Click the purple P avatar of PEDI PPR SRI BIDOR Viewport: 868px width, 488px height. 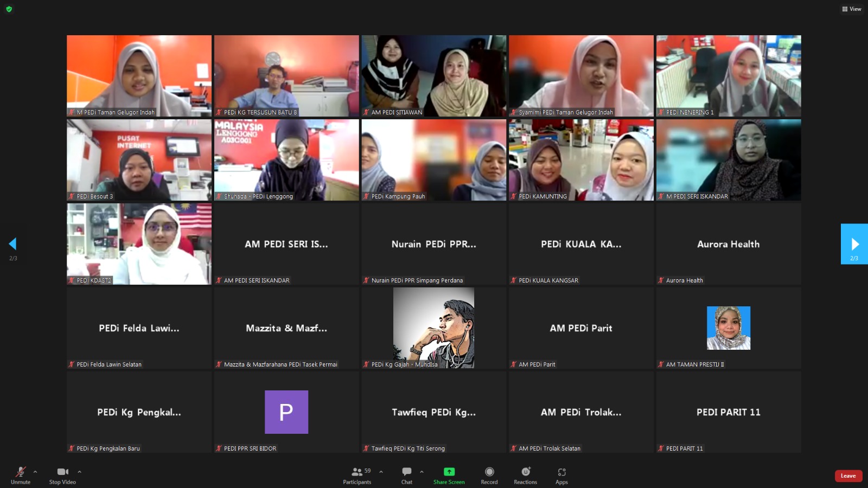point(286,412)
